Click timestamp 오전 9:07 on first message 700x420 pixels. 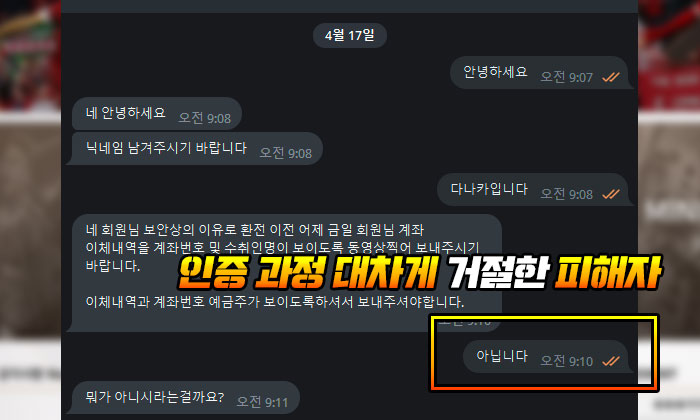pyautogui.click(x=567, y=77)
